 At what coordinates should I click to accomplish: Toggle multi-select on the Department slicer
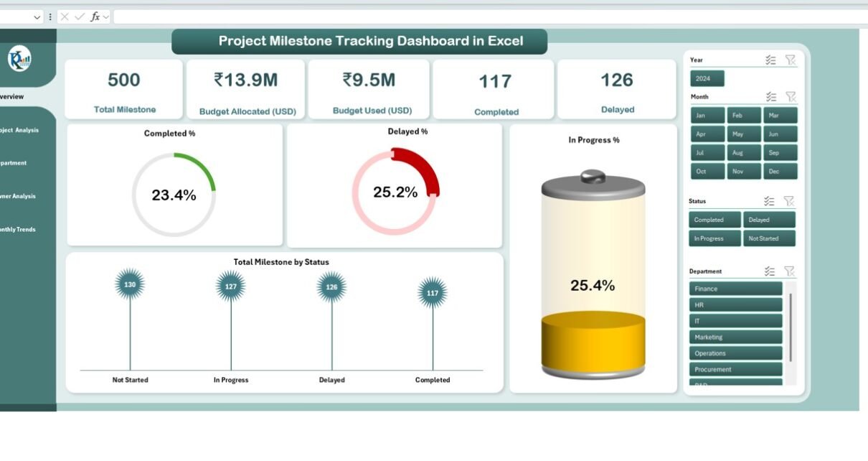pos(770,271)
